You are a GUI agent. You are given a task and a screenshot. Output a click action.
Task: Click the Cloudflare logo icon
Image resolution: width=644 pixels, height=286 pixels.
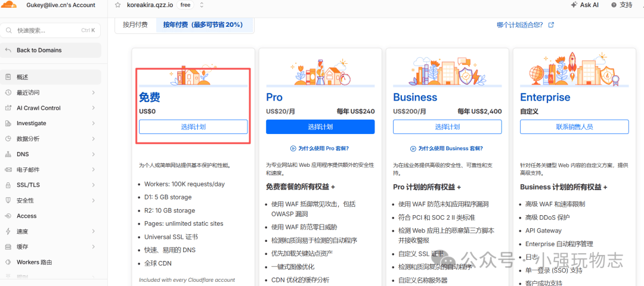[x=9, y=5]
